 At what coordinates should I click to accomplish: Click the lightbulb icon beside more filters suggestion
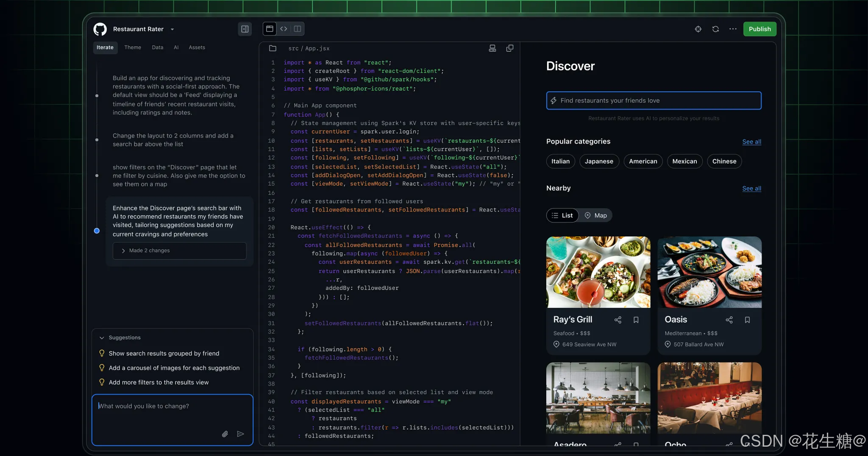tap(102, 382)
